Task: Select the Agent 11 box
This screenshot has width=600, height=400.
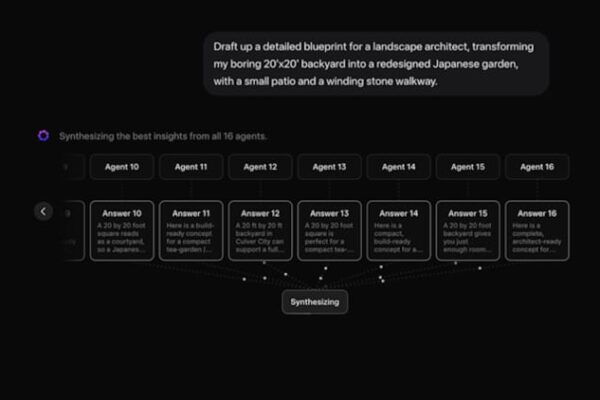Action: pos(191,167)
